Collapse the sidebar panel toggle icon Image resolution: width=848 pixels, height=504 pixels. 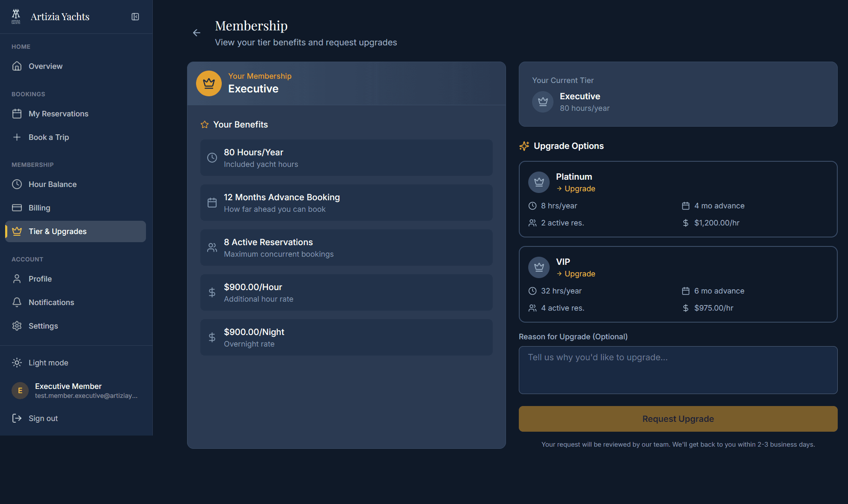[x=135, y=17]
